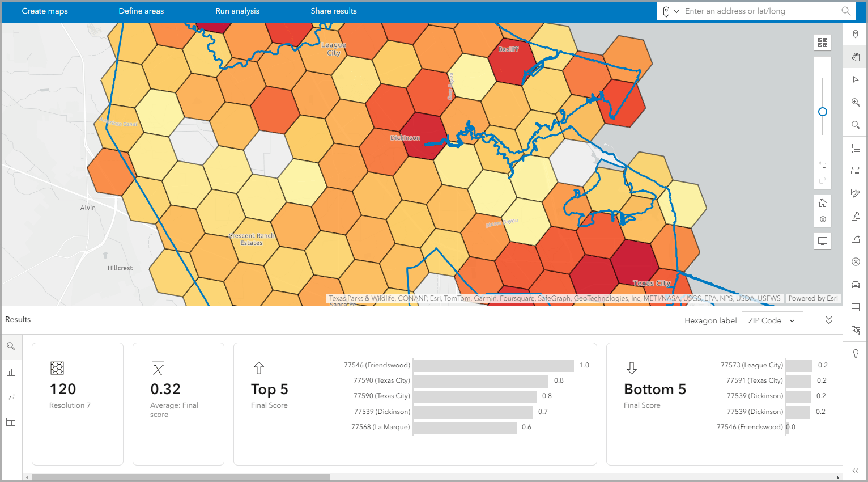Screen dimensions: 868x482
Task: Click the Powered by Esri link
Action: coord(813,298)
